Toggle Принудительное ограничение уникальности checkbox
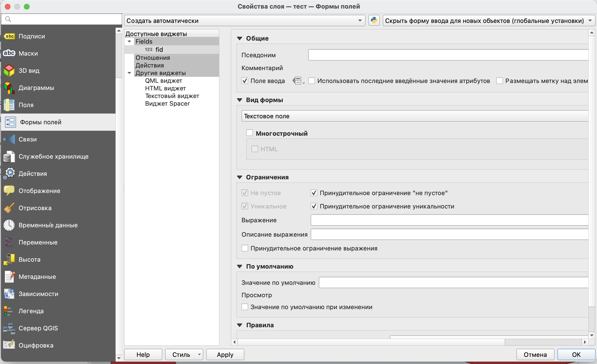597x364 pixels. tap(314, 206)
